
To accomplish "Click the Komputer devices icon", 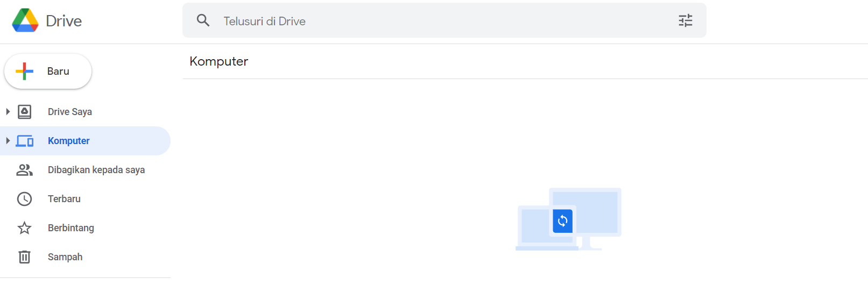I will pos(25,141).
